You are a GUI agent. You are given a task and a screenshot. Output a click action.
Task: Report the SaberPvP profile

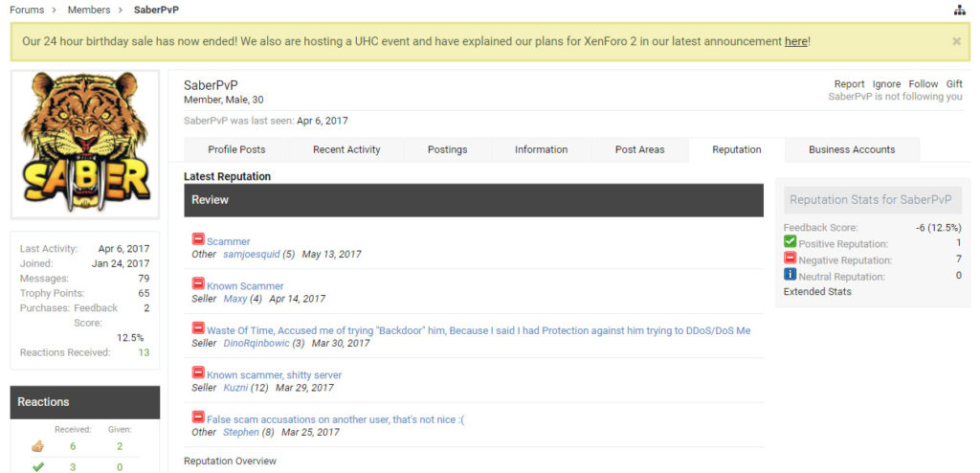[x=849, y=84]
